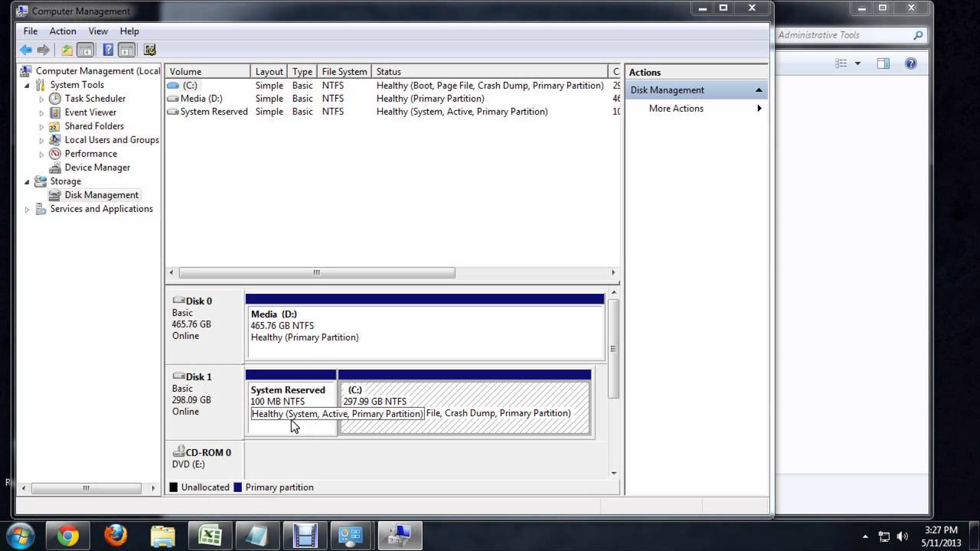980x551 pixels.
Task: Select Services and Applications node
Action: coord(101,209)
